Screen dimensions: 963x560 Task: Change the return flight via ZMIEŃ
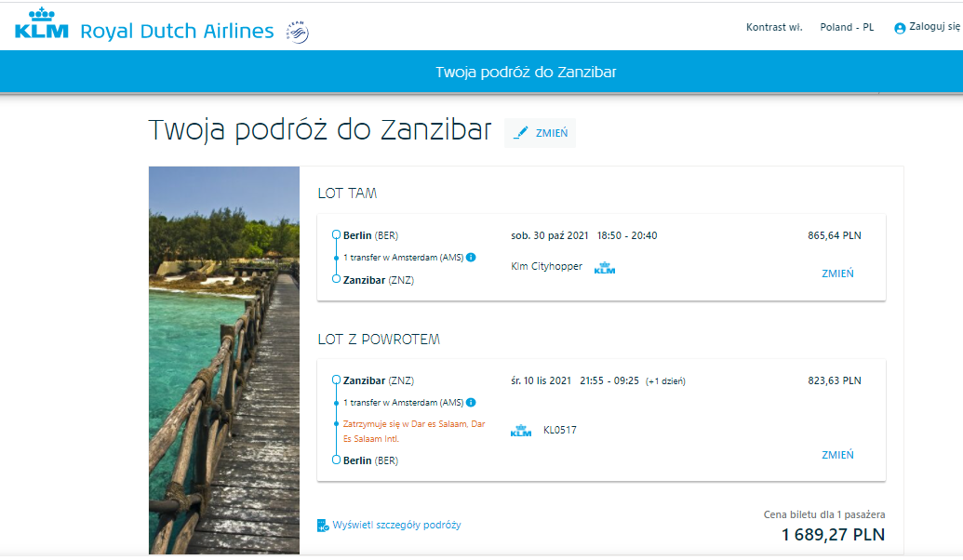click(x=837, y=454)
